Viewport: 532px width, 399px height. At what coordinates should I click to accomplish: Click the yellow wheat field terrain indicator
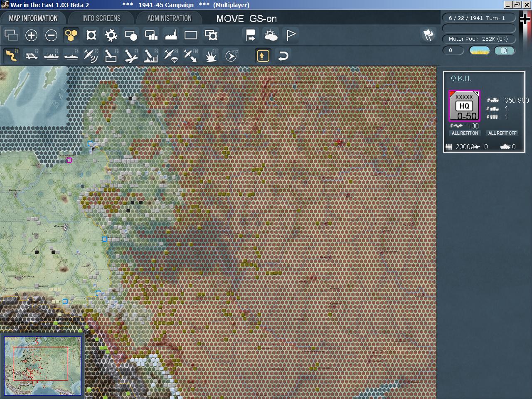pyautogui.click(x=479, y=50)
